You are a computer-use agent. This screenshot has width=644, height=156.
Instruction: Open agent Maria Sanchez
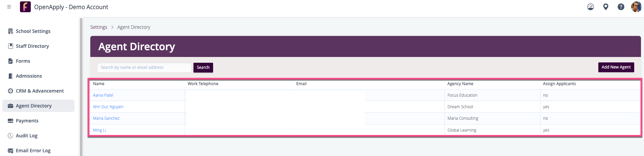coord(106,118)
